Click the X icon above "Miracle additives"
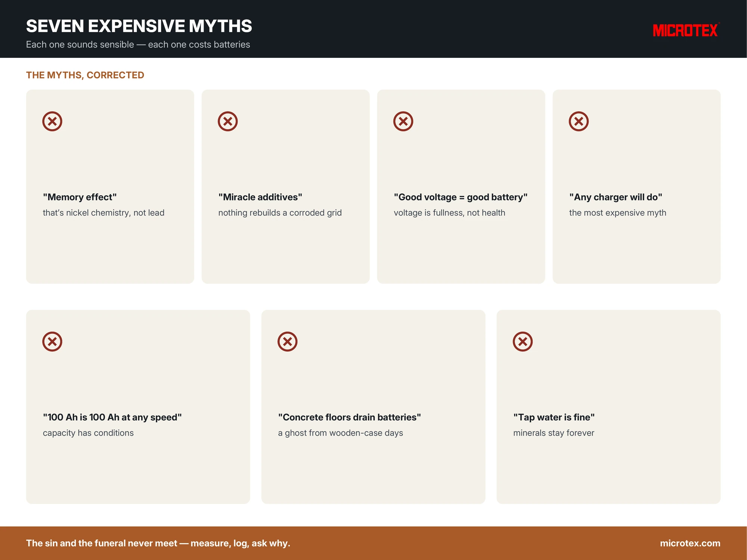The width and height of the screenshot is (747, 560). 228,121
